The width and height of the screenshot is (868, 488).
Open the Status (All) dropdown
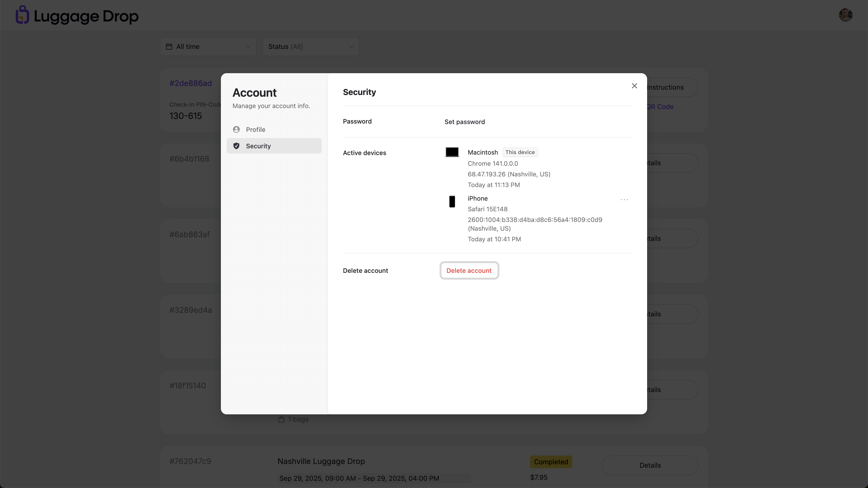tap(310, 47)
